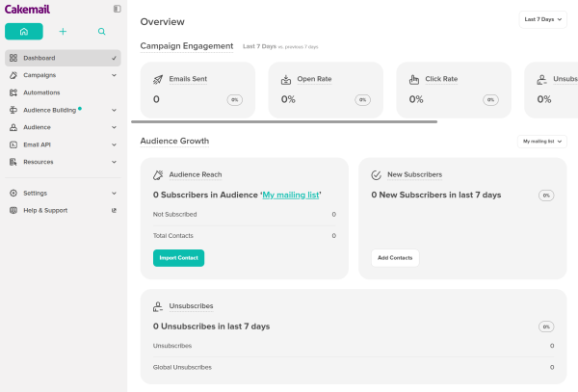The image size is (578, 392).
Task: Expand the Resources chevron
Action: [114, 162]
